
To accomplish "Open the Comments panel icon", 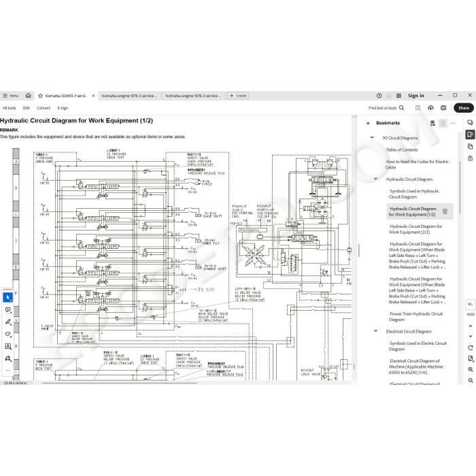I will pos(470,122).
